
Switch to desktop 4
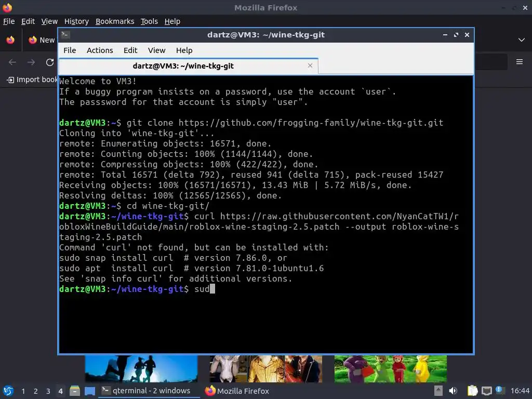tap(60, 391)
